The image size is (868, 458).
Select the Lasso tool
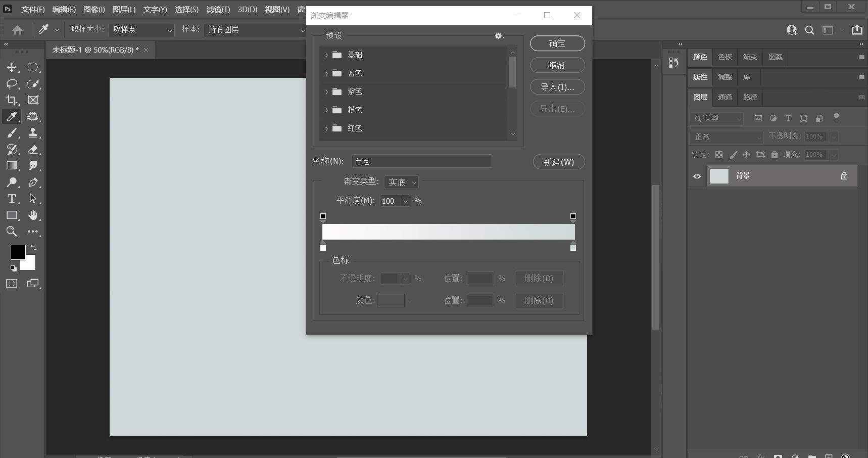12,84
